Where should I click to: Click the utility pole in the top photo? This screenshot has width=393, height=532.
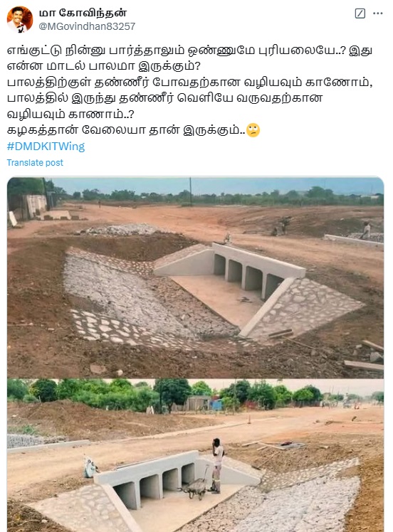click(x=191, y=191)
